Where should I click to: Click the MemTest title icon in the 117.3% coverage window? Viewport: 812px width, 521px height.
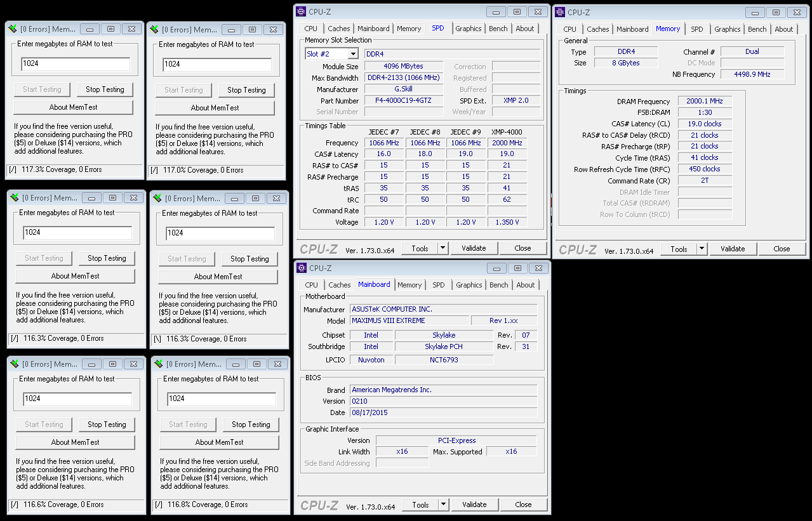[13, 29]
